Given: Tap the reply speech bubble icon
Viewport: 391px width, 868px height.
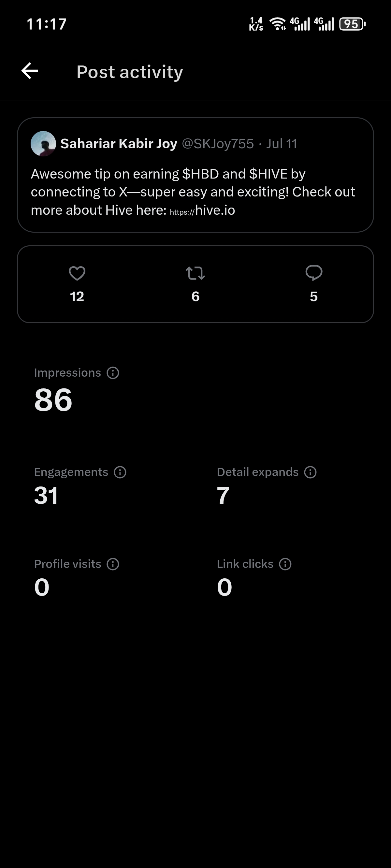Looking at the screenshot, I should (314, 273).
